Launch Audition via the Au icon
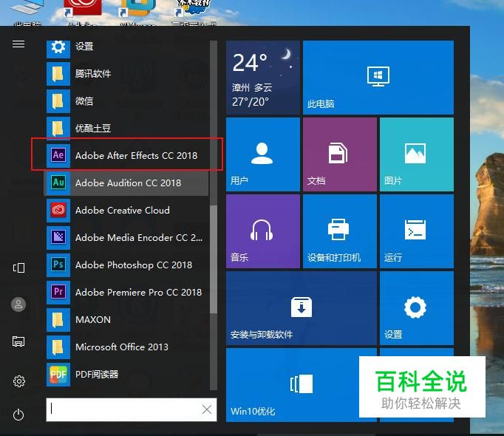The width and height of the screenshot is (504, 436). (58, 183)
